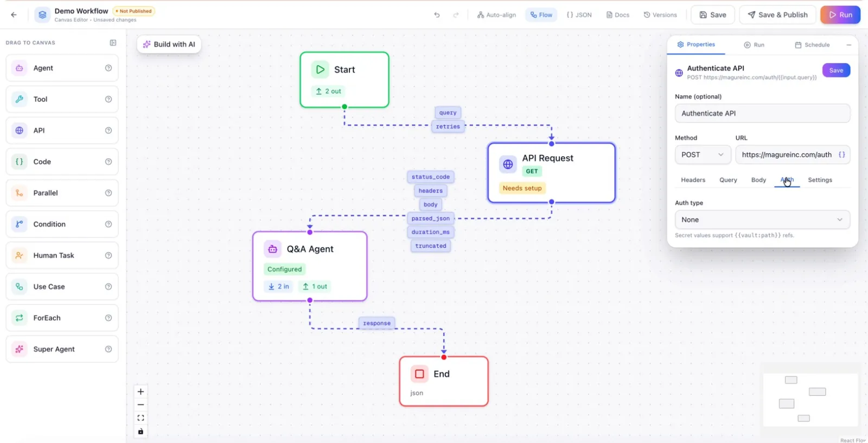Click the Start node play icon
Screen dimensions: 868x443
tap(320, 69)
